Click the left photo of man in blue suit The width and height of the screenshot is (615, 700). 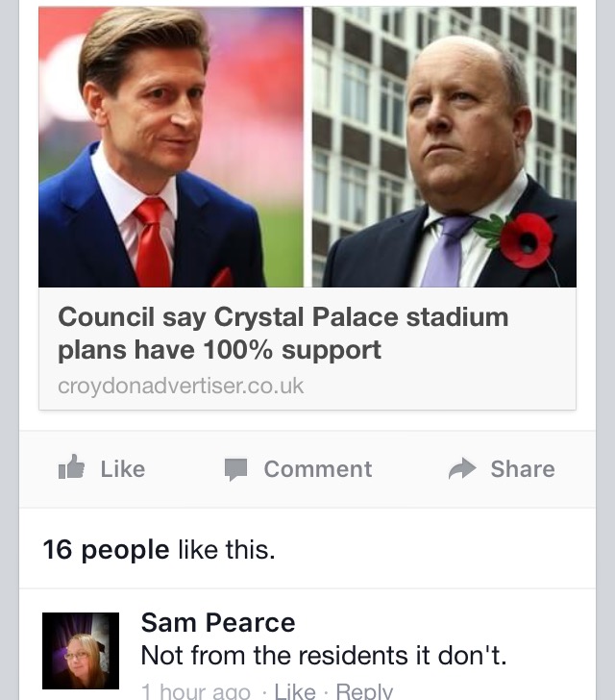pyautogui.click(x=171, y=147)
